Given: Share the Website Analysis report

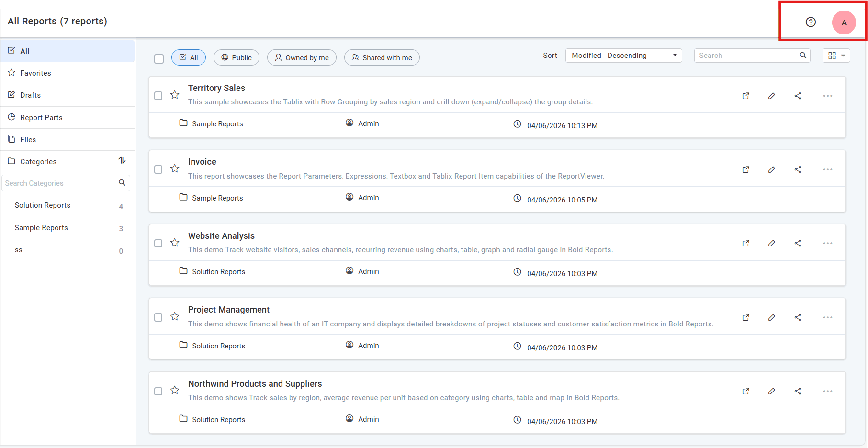Looking at the screenshot, I should coord(798,243).
